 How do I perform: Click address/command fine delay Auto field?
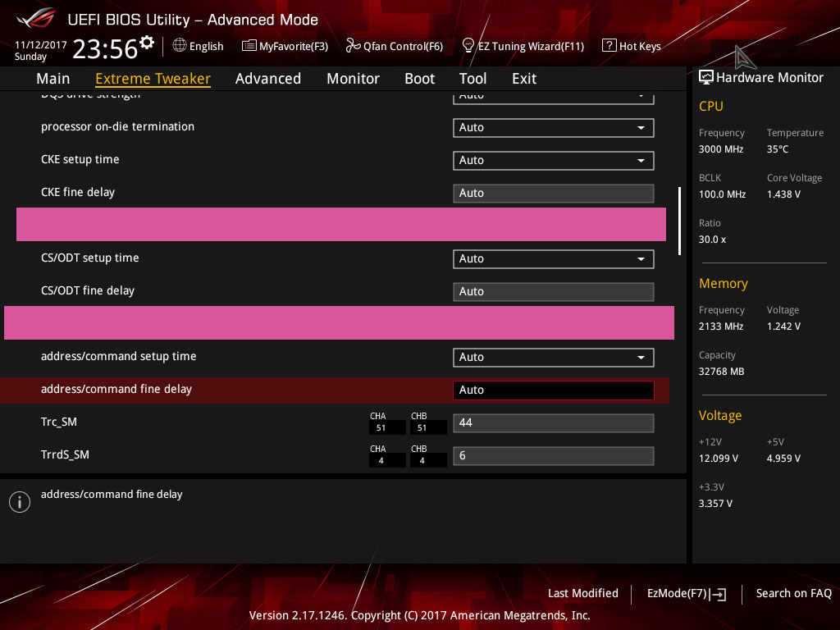(x=554, y=390)
